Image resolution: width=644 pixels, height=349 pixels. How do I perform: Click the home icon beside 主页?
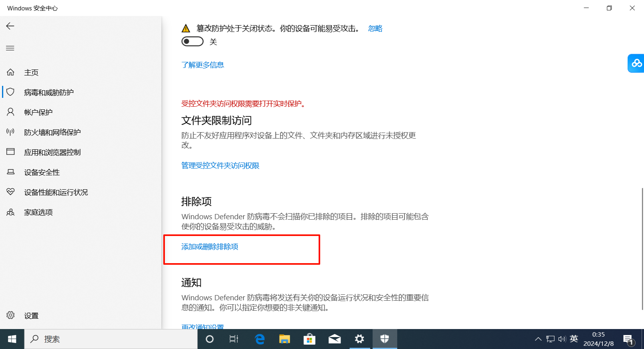click(10, 72)
